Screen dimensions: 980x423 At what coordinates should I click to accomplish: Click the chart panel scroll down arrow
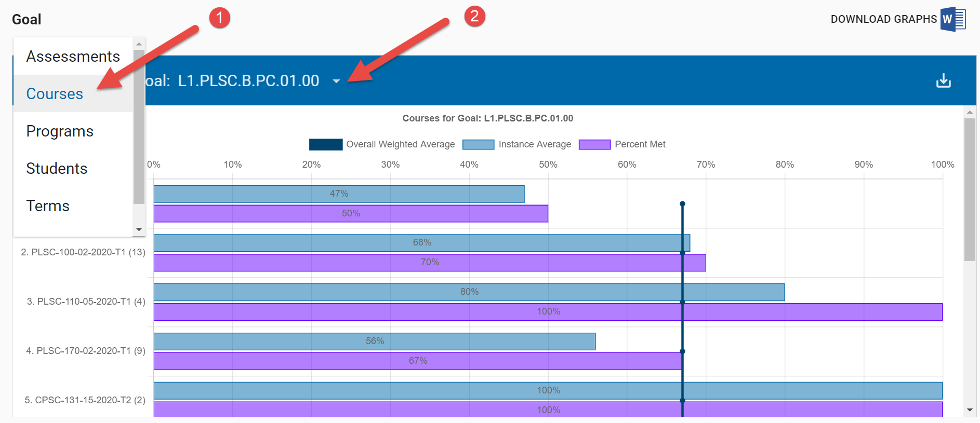pos(970,410)
